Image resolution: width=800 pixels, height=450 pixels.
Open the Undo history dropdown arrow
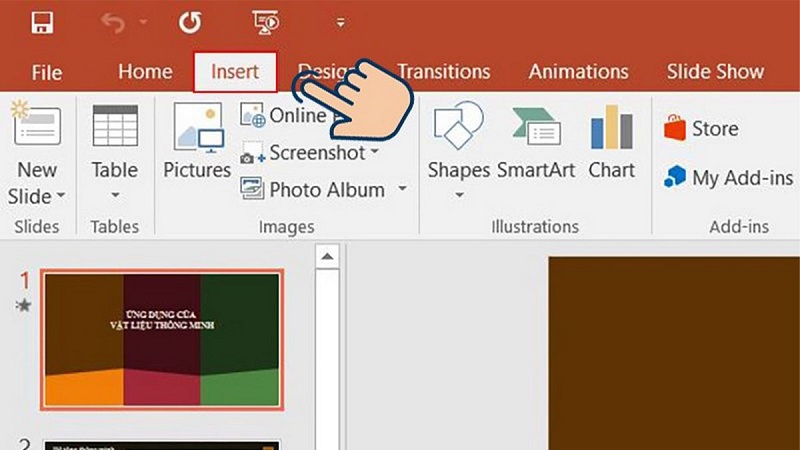(x=143, y=22)
